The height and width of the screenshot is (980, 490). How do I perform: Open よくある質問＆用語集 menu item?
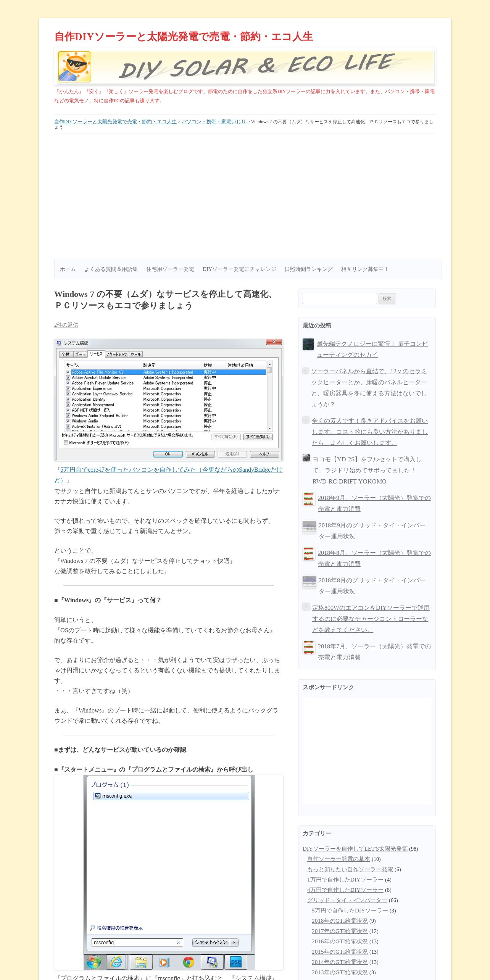[111, 269]
